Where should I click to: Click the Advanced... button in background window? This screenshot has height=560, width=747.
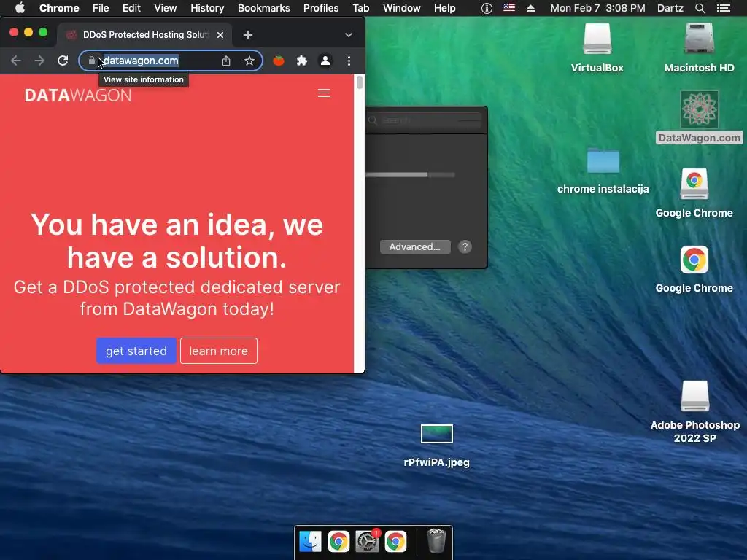(x=415, y=246)
